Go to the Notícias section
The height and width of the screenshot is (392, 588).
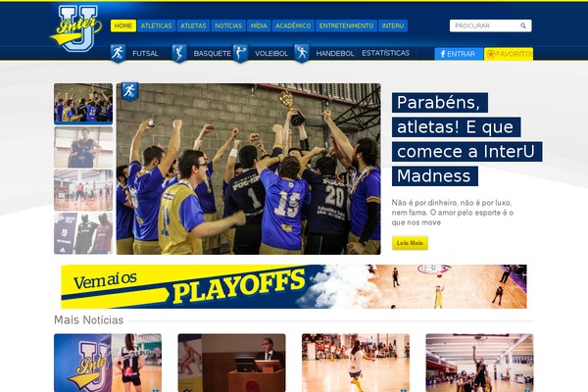click(x=228, y=25)
